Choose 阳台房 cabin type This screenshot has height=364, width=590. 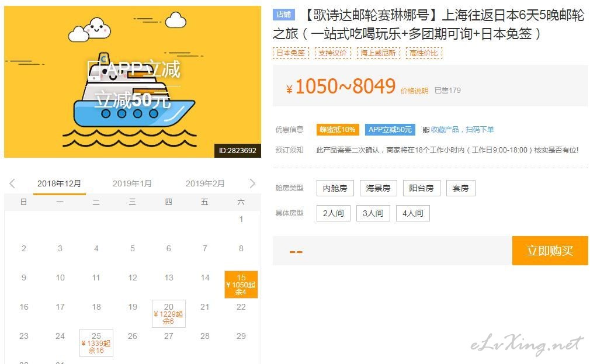(x=421, y=188)
